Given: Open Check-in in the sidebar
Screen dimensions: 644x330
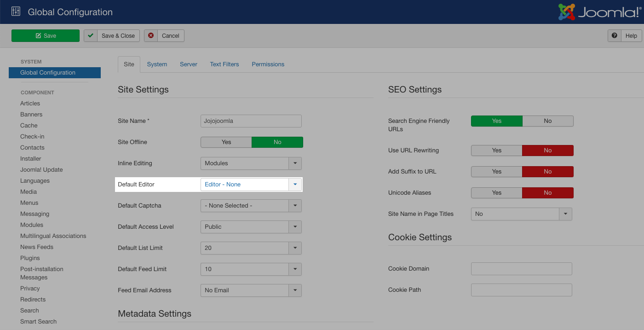Looking at the screenshot, I should tap(32, 137).
